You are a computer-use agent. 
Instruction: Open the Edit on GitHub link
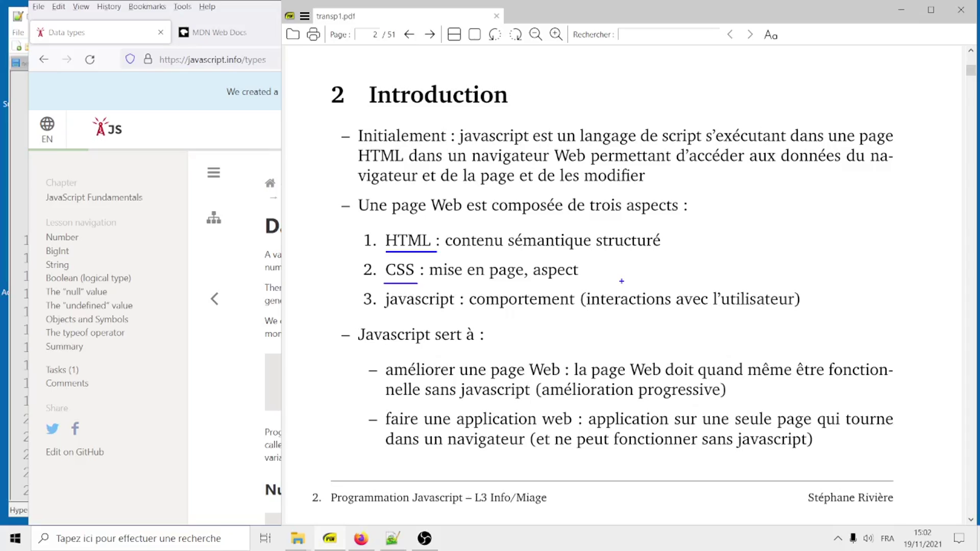coord(75,452)
